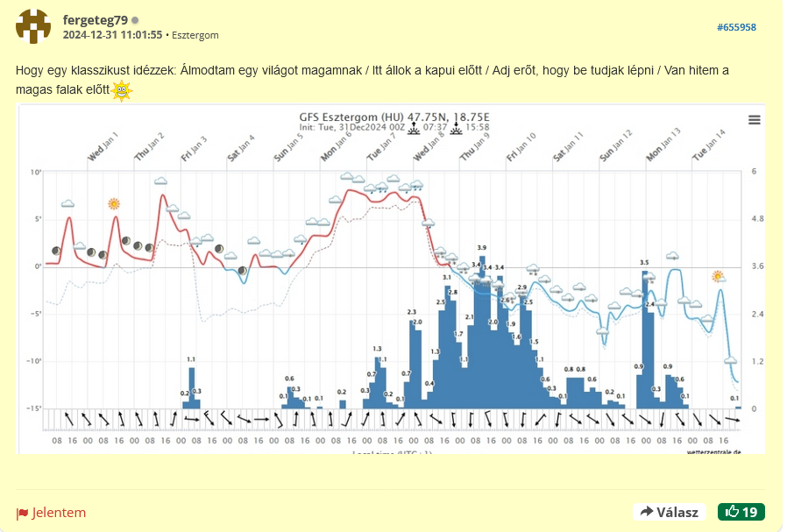The width and height of the screenshot is (787, 532).
Task: Click the sunset icon beside 15:58
Action: click(x=457, y=128)
